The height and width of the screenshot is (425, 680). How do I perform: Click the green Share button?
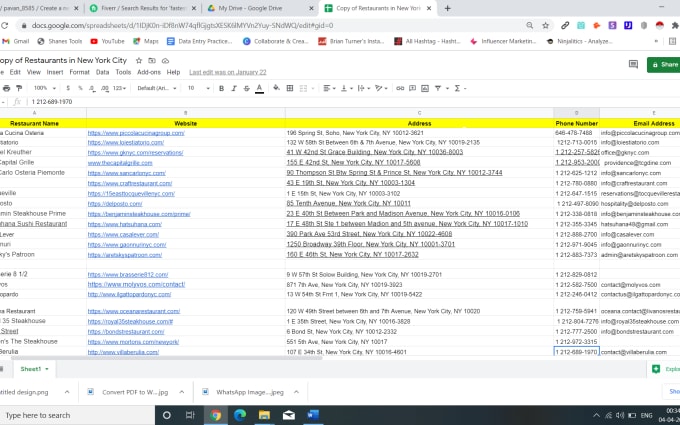point(664,64)
